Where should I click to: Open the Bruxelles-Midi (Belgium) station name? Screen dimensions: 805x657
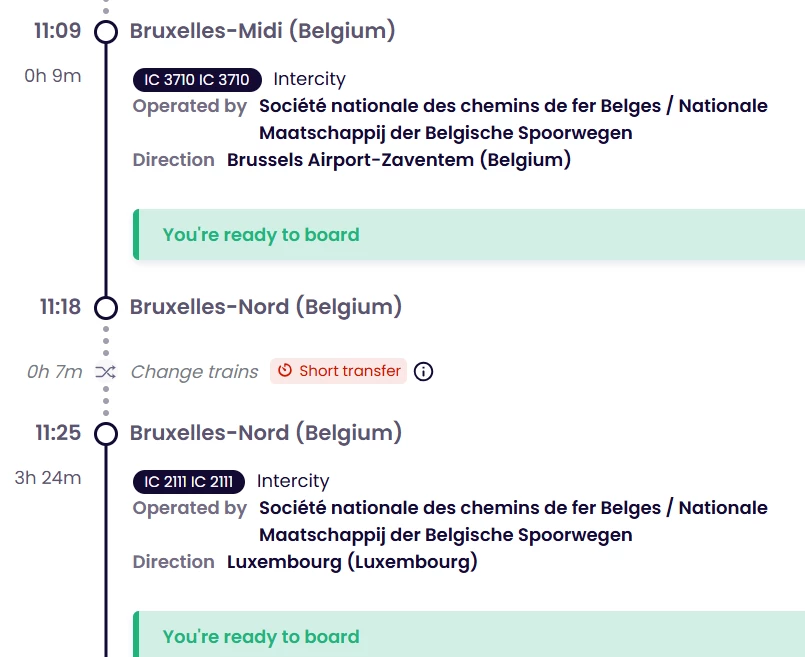pyautogui.click(x=262, y=31)
